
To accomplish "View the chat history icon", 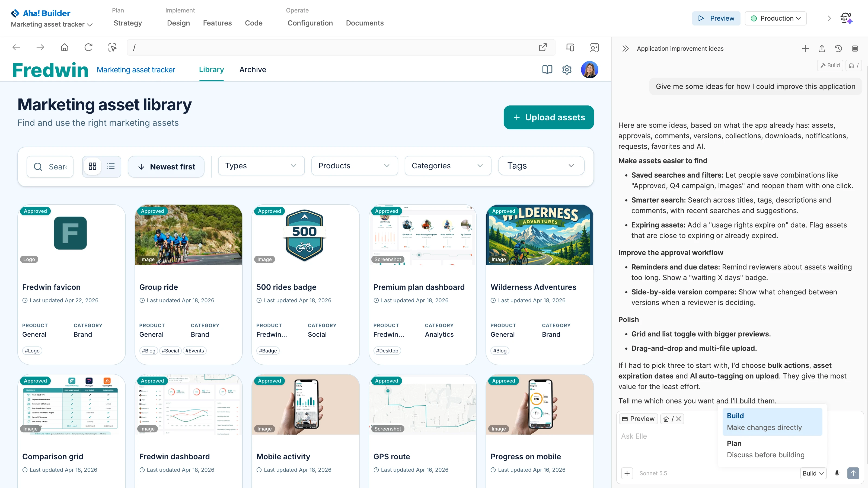I will tap(838, 49).
